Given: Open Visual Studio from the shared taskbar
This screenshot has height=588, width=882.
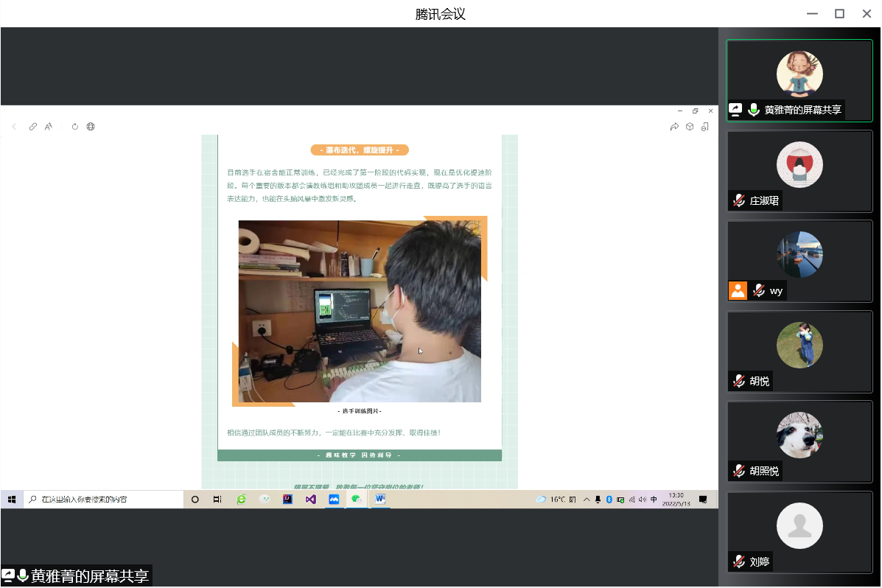Looking at the screenshot, I should click(310, 499).
